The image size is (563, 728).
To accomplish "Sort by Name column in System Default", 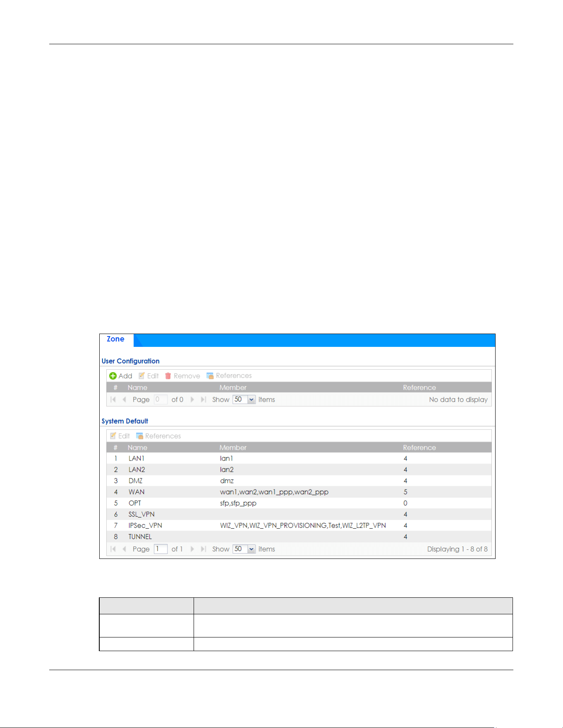I will coord(137,447).
